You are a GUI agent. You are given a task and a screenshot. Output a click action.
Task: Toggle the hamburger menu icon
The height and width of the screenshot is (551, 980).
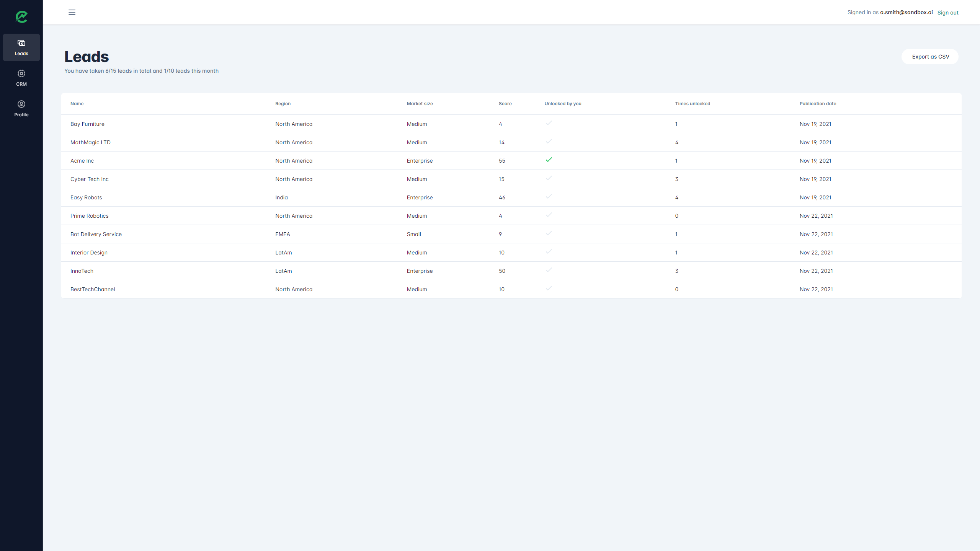[x=72, y=12]
